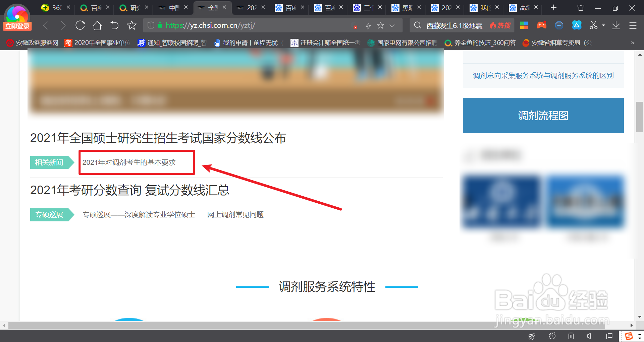This screenshot has height=342, width=644.
Task: Open the hamburger main menu
Action: [x=633, y=25]
